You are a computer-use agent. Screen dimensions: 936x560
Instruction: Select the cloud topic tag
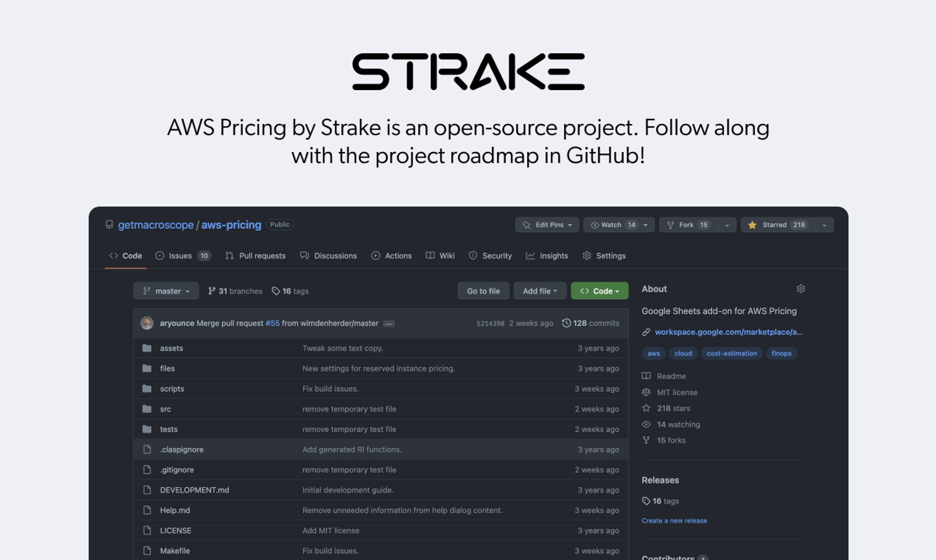pyautogui.click(x=683, y=354)
